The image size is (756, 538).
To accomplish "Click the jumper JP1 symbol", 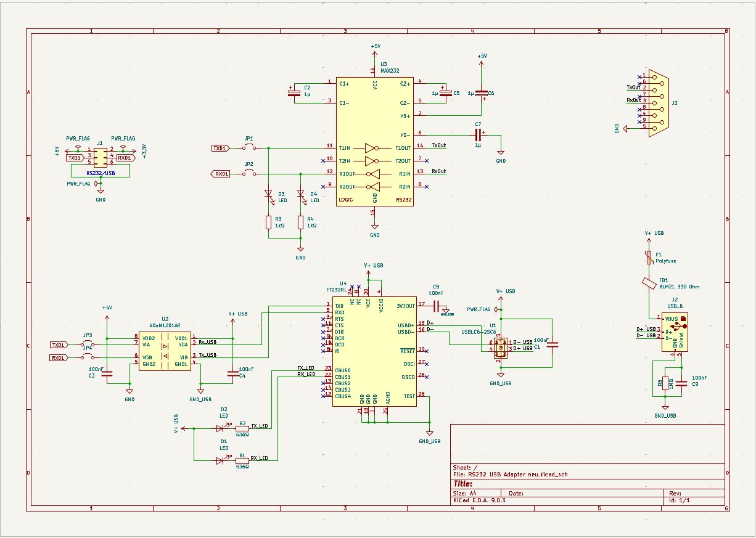I will point(249,148).
